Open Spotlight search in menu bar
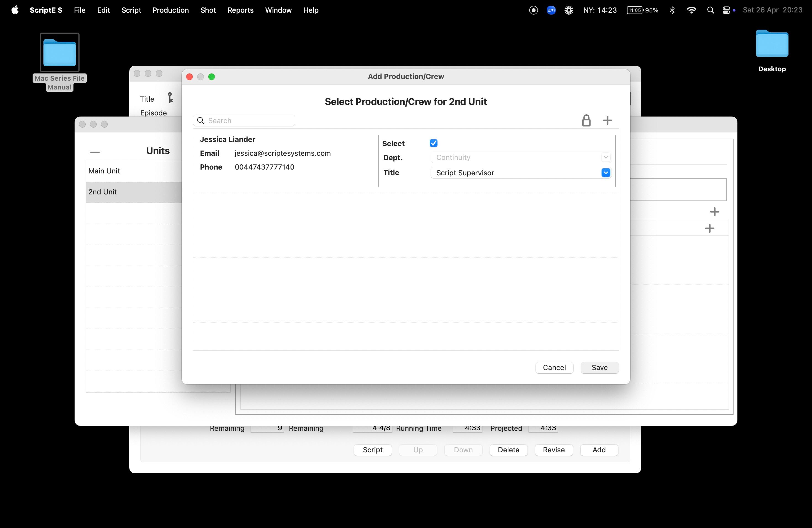The width and height of the screenshot is (812, 528). click(710, 10)
